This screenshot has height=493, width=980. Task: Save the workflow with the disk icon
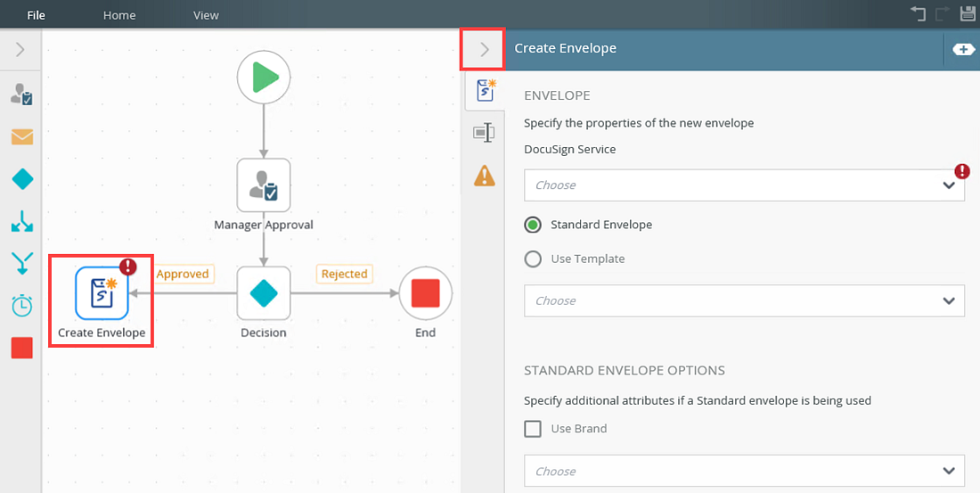(x=968, y=13)
